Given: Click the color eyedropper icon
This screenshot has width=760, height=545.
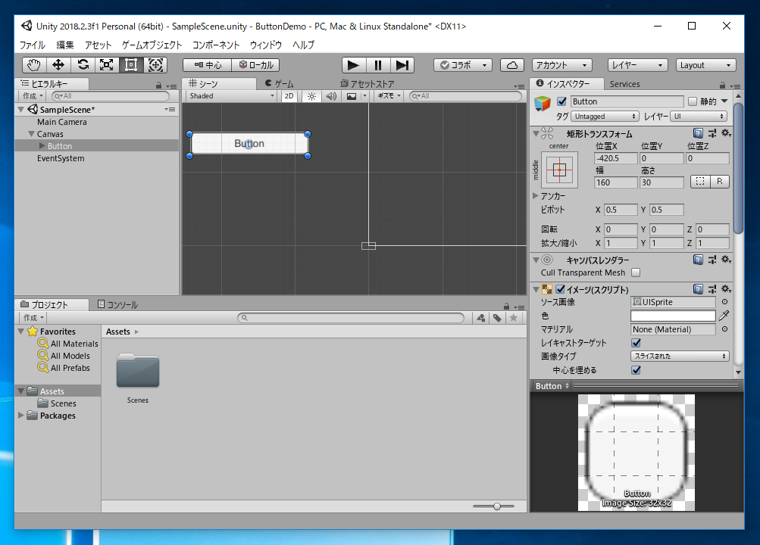Looking at the screenshot, I should point(724,316).
